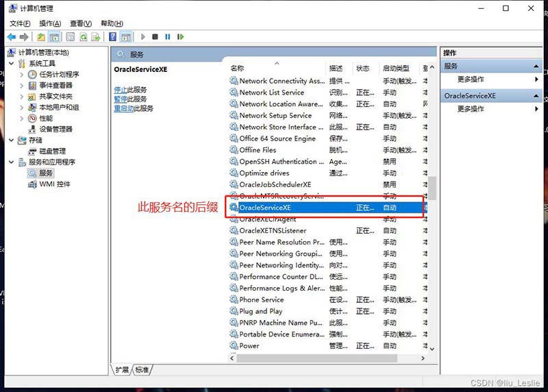
Task: Collapse the 系统工具 tree node
Action: tap(12, 64)
